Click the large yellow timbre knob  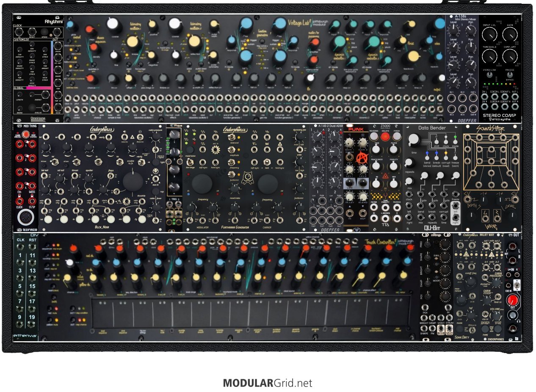[132, 42]
